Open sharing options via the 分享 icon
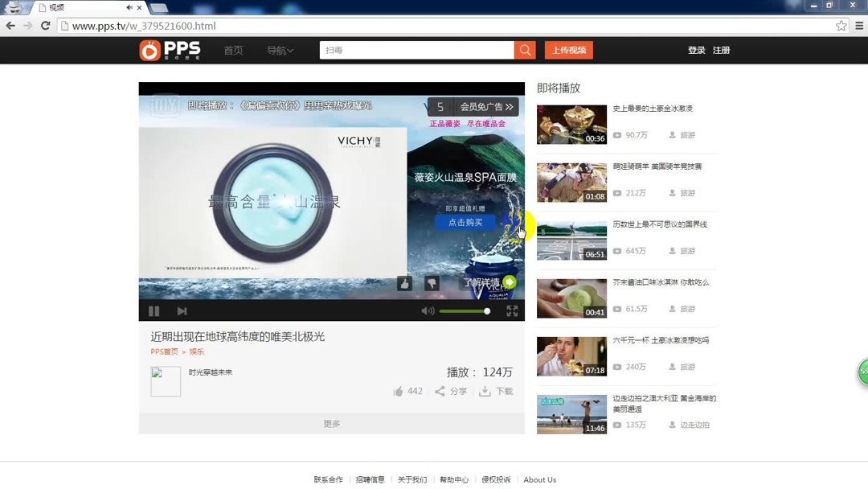 [x=440, y=391]
